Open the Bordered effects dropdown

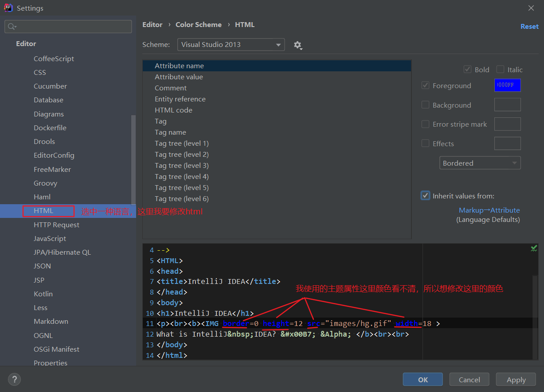[x=480, y=163]
